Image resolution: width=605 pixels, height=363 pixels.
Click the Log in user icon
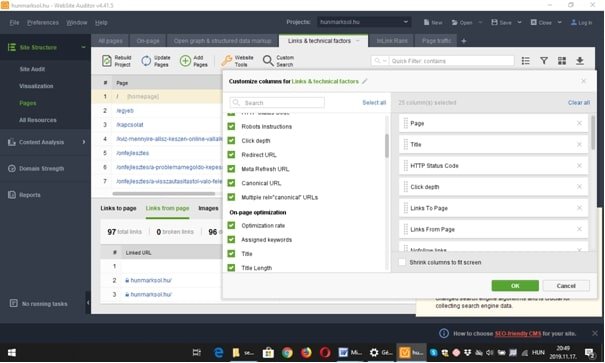[574, 22]
